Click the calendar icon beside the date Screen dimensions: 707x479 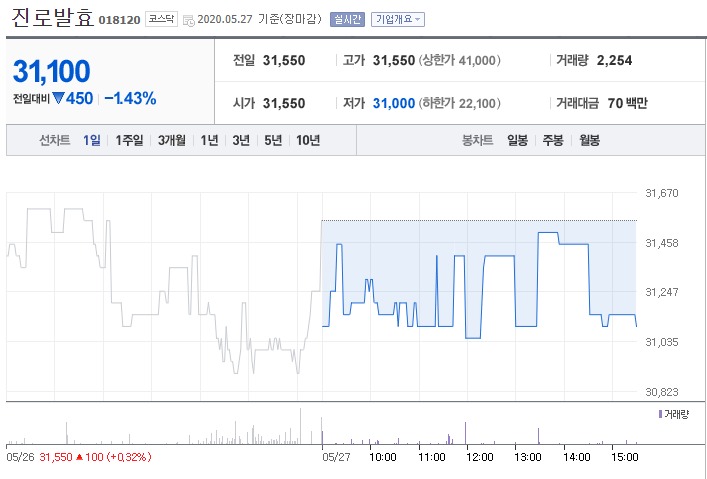tap(189, 21)
